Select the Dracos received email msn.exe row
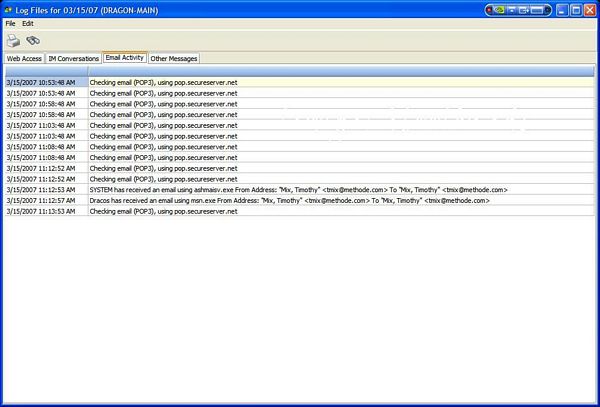600x407 pixels. click(289, 200)
